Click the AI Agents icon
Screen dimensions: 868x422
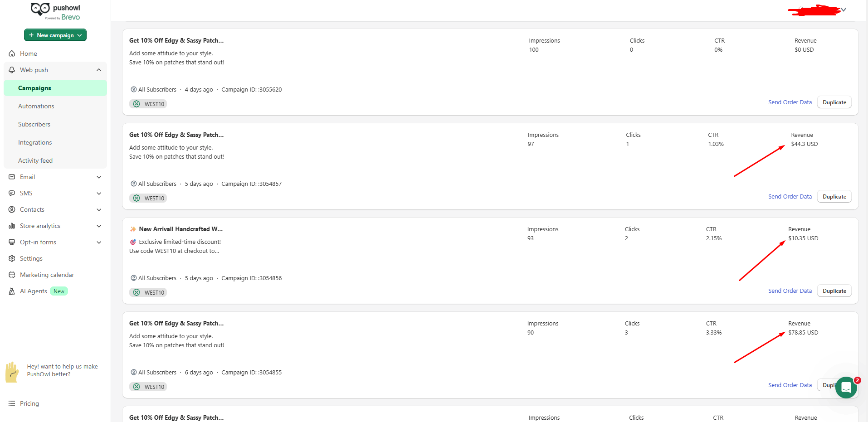tap(12, 291)
